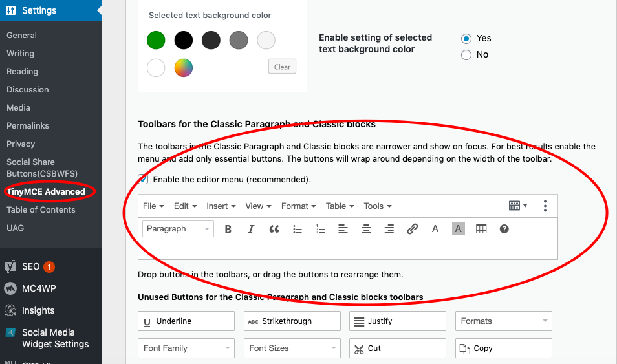Image resolution: width=617 pixels, height=364 pixels.
Task: Open the Formats dropdown
Action: pos(504,321)
